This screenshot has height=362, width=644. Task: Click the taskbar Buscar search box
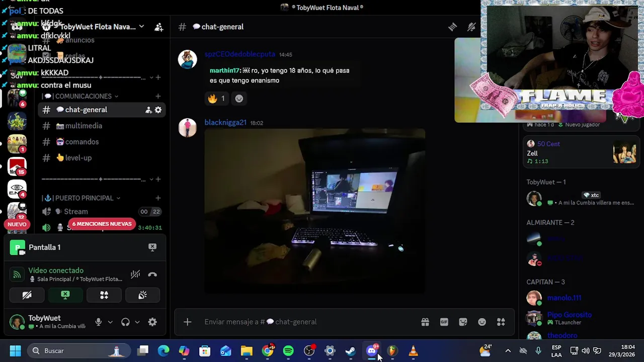point(78,351)
